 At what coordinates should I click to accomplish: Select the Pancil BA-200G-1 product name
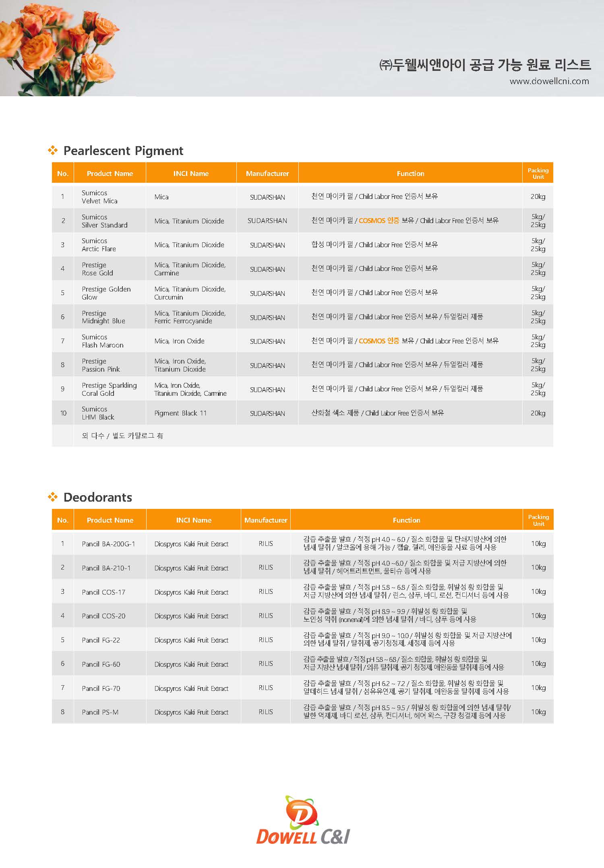tap(108, 544)
